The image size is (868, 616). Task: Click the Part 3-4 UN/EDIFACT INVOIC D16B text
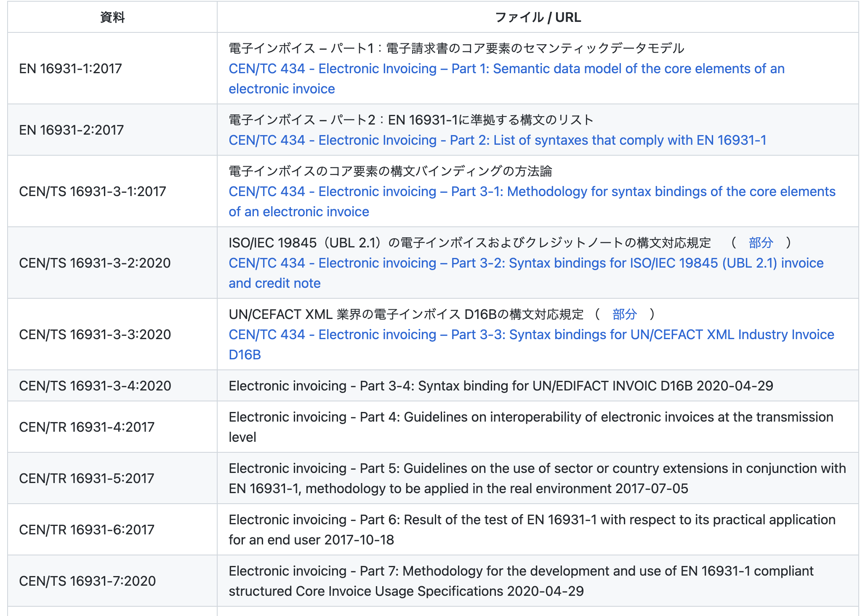click(x=501, y=386)
